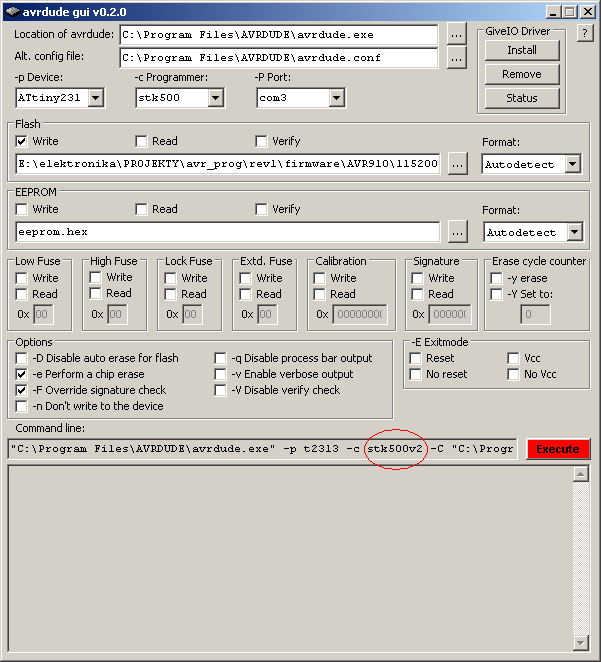Enable -Y Set to checkbox
Image resolution: width=601 pixels, height=662 pixels.
click(496, 294)
